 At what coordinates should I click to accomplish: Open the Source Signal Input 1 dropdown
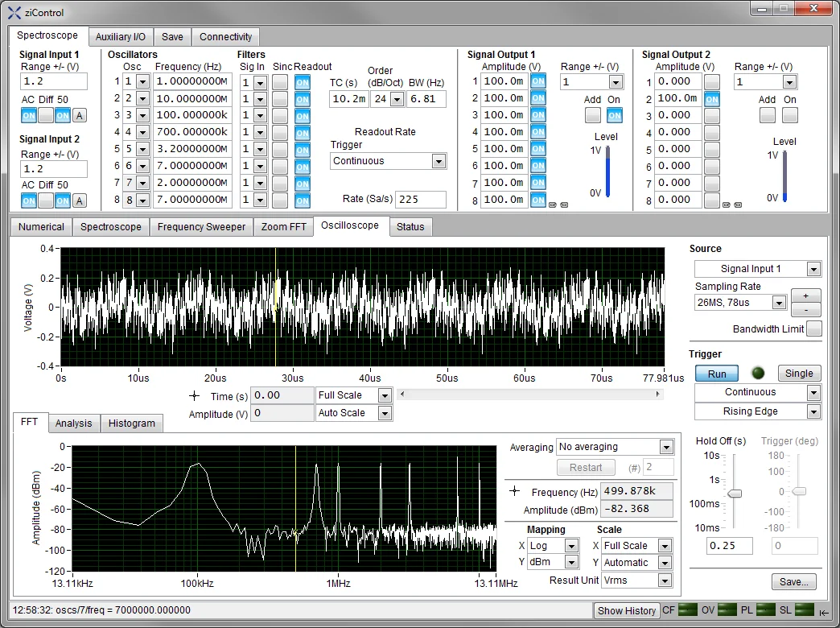[x=813, y=269]
